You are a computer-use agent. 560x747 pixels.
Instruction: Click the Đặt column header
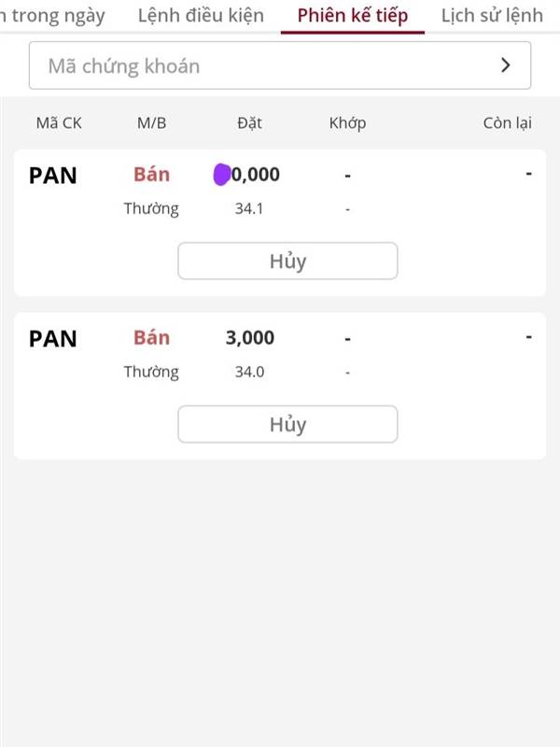[x=249, y=123]
